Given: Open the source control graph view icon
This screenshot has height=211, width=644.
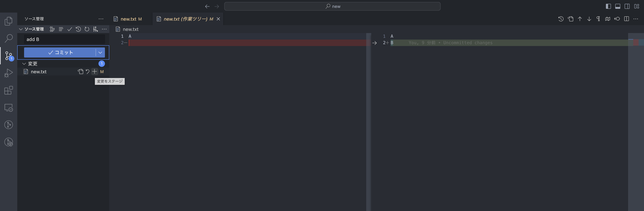Looking at the screenshot, I should coord(95,29).
